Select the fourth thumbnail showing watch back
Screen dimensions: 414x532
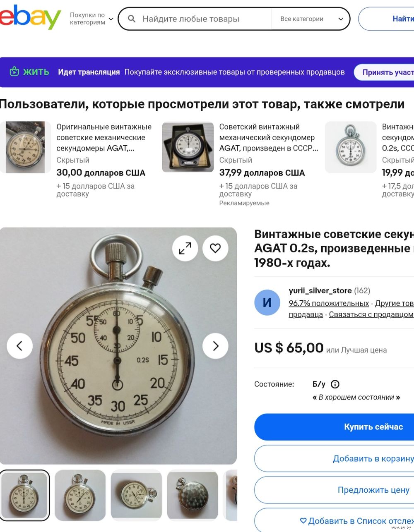[x=193, y=495]
